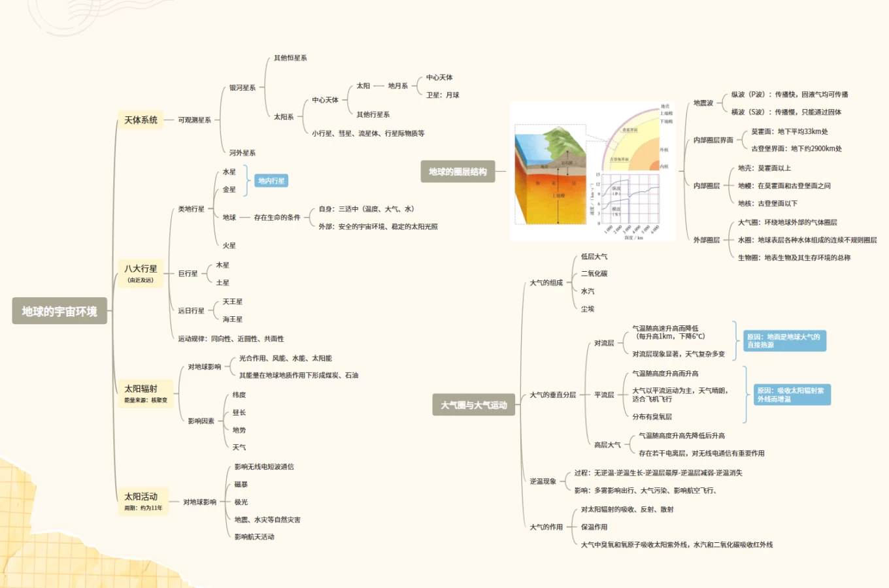This screenshot has height=588, width=889.
Task: Select the 二氧化碳 node
Action: point(594,274)
